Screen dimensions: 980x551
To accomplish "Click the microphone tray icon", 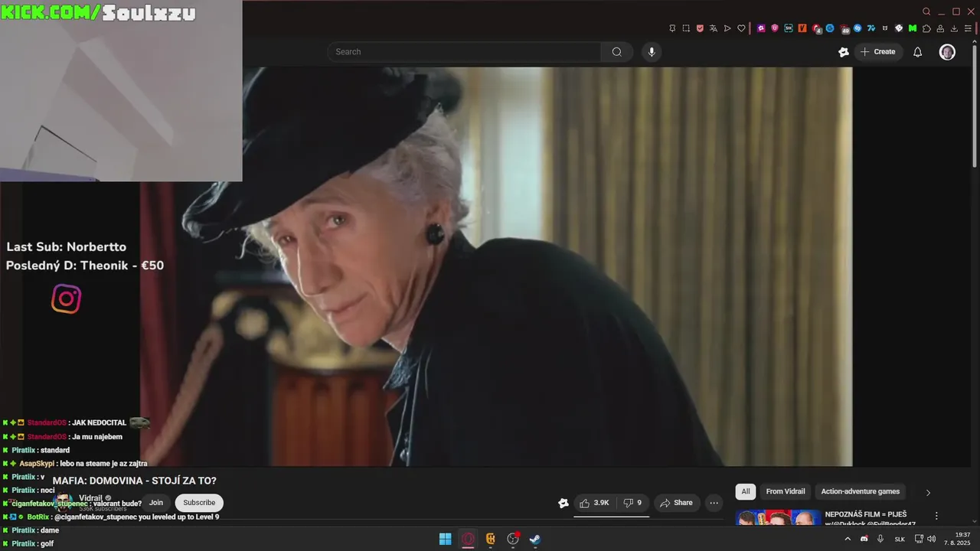I will [880, 539].
